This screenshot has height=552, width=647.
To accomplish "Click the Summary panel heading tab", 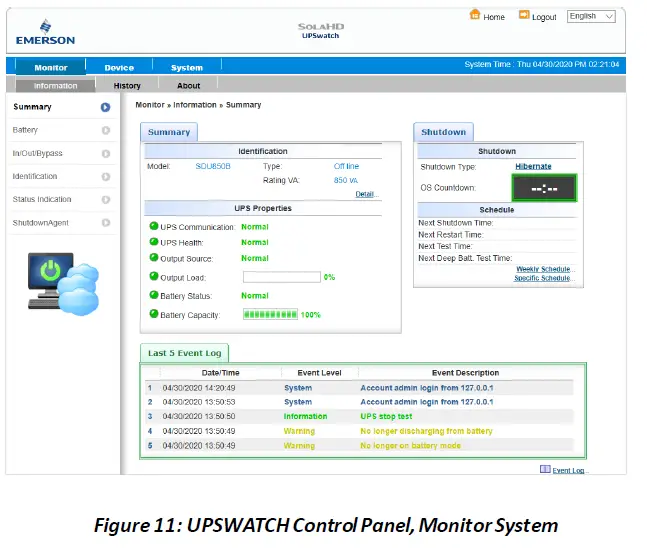I will click(169, 132).
